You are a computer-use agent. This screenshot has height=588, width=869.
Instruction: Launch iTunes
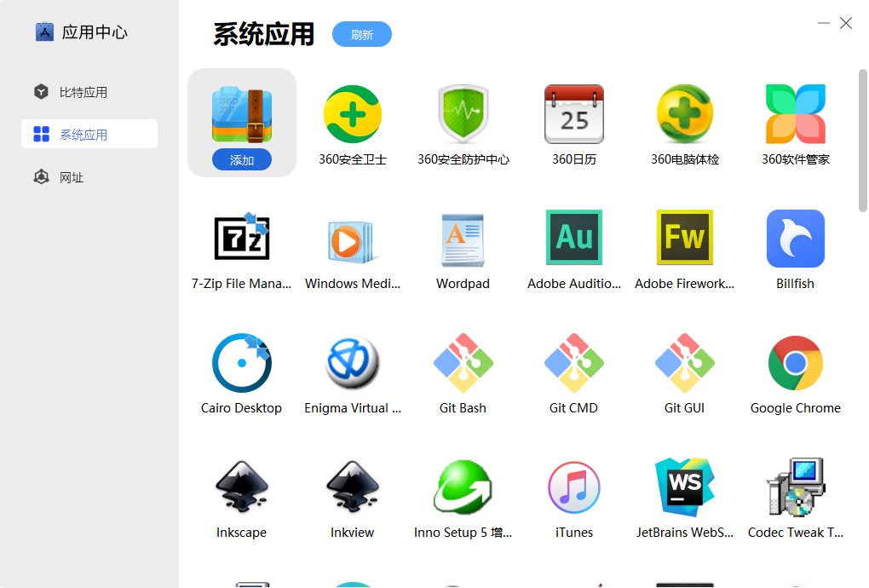[x=573, y=487]
